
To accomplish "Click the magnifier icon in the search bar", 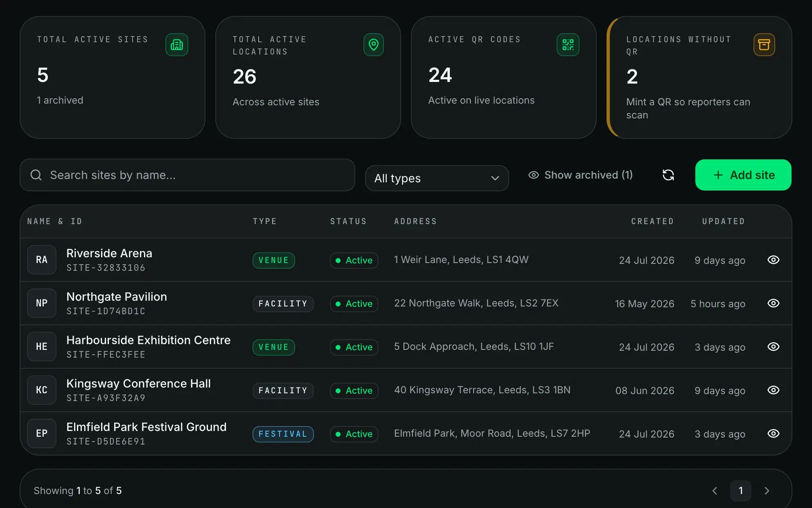I will [x=36, y=175].
